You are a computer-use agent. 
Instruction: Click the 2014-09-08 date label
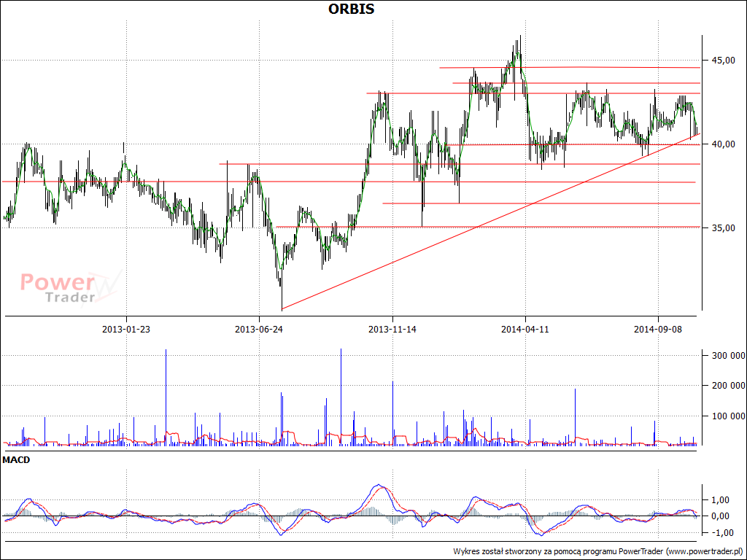(x=659, y=329)
